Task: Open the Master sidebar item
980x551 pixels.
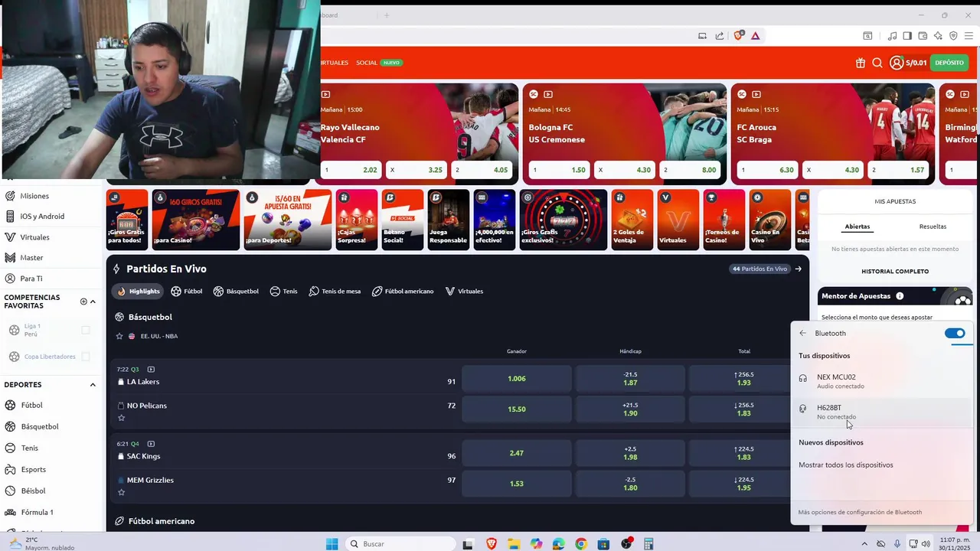Action: click(31, 258)
